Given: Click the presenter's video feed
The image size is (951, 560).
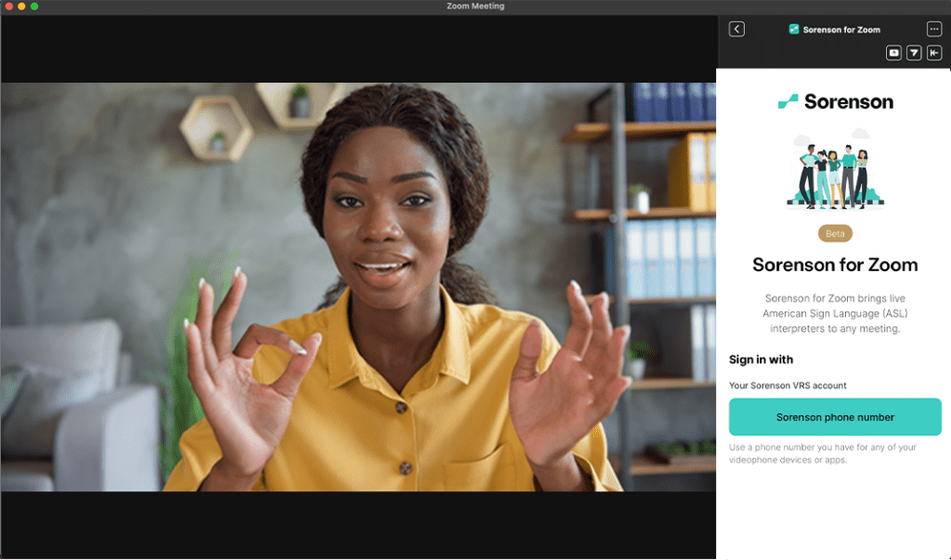Looking at the screenshot, I should [358, 287].
